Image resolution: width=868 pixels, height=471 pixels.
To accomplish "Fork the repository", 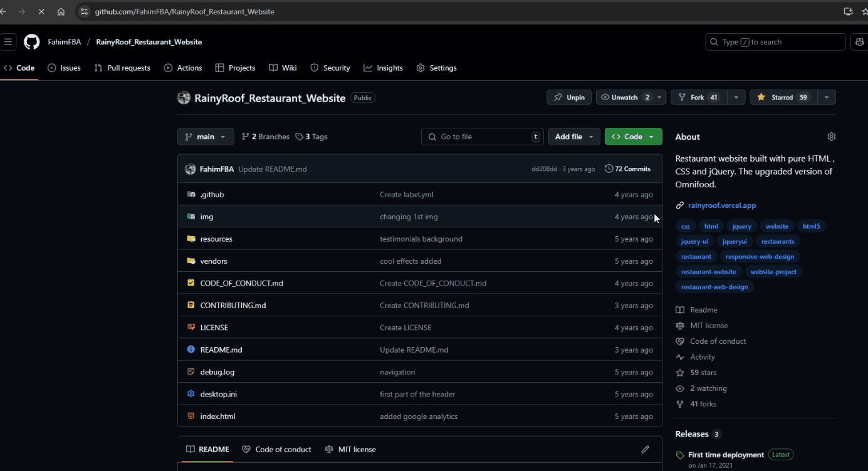I will pos(699,97).
